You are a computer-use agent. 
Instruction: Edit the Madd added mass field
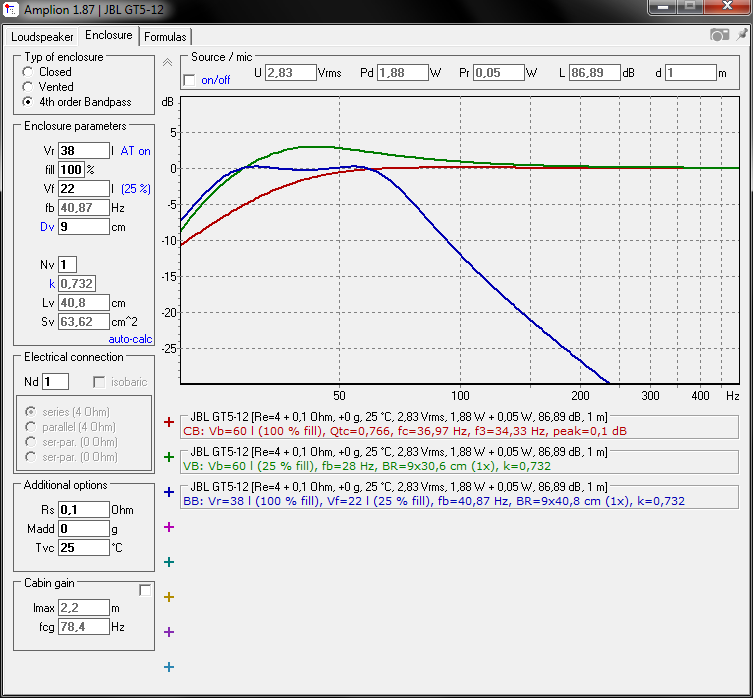pos(84,529)
